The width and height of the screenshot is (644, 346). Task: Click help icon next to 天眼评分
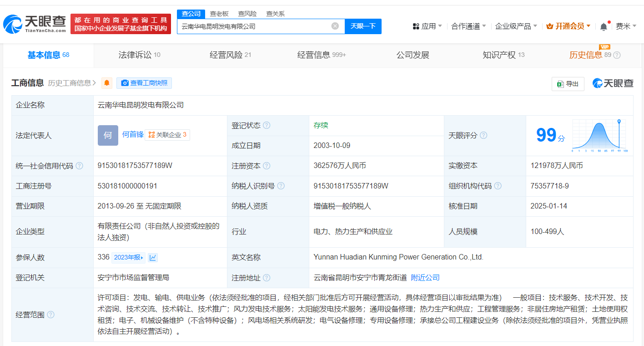[x=483, y=135]
